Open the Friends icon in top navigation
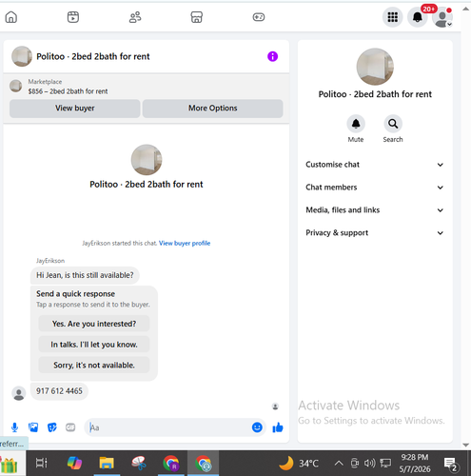The width and height of the screenshot is (471, 476). (x=135, y=17)
